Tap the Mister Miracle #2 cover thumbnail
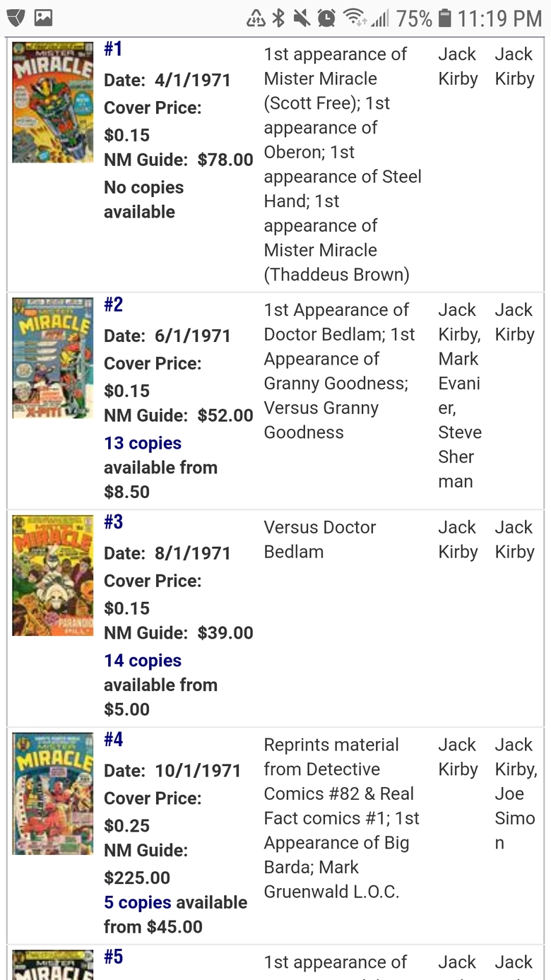The width and height of the screenshot is (551, 980). pyautogui.click(x=53, y=358)
